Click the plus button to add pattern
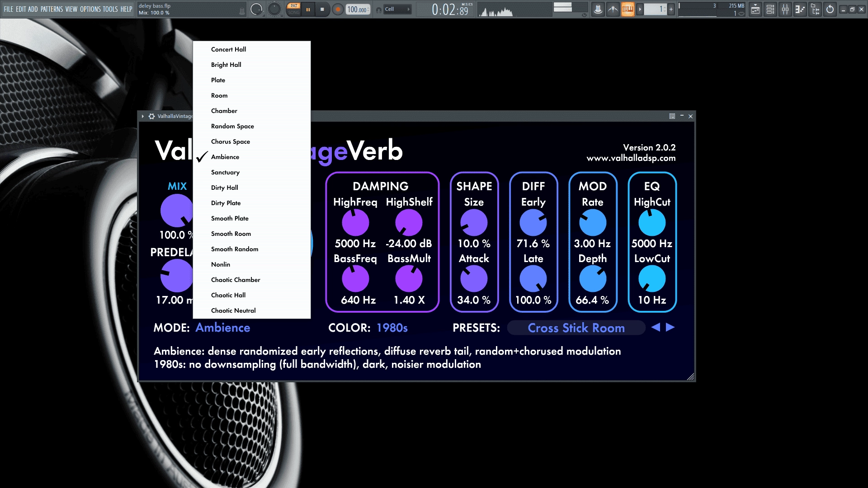 point(671,9)
